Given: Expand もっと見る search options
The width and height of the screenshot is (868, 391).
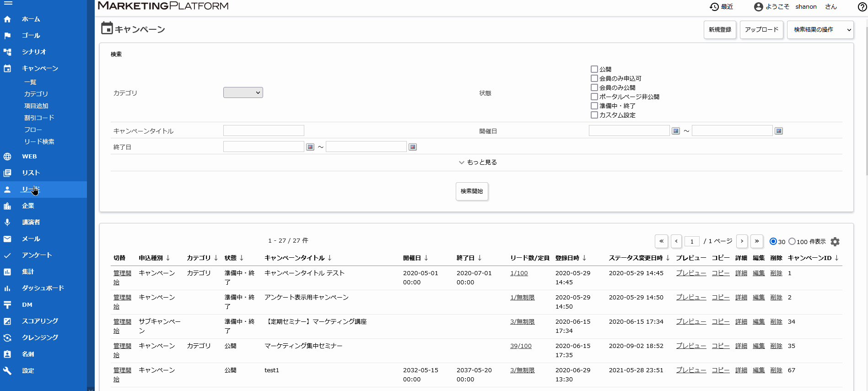Looking at the screenshot, I should click(477, 163).
